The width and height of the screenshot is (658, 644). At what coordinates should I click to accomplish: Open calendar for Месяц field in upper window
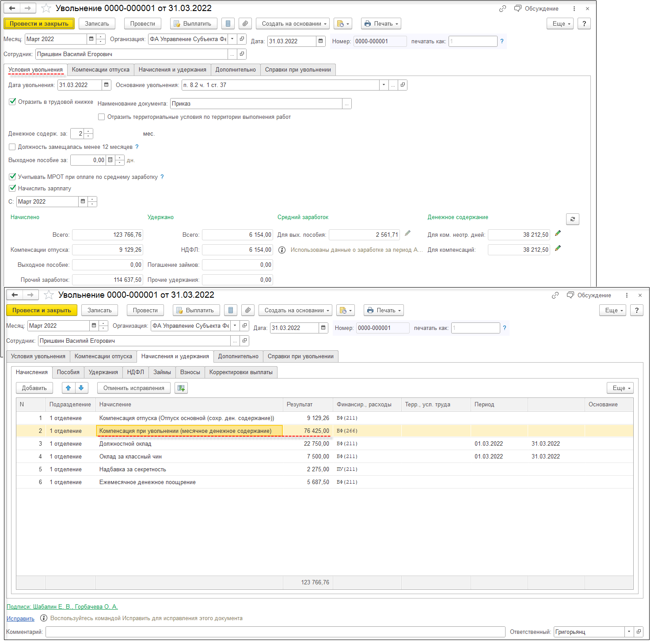point(91,39)
